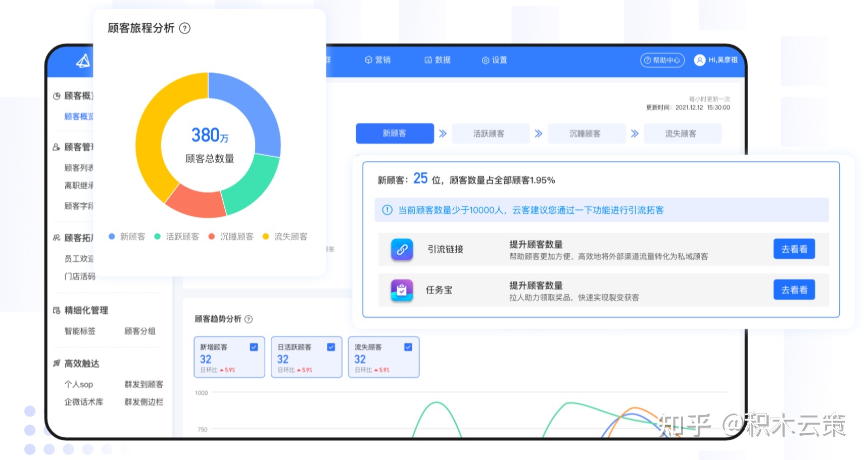
Task: Click the 帮助中心 button
Action: coord(662,60)
